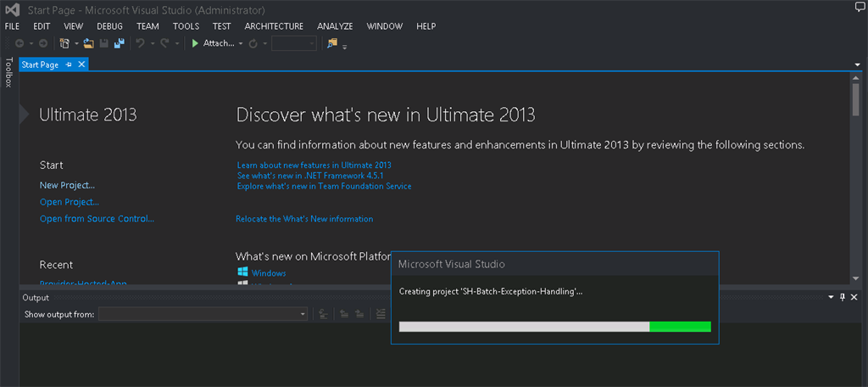Click the Visual Studio logo icon

(12, 10)
